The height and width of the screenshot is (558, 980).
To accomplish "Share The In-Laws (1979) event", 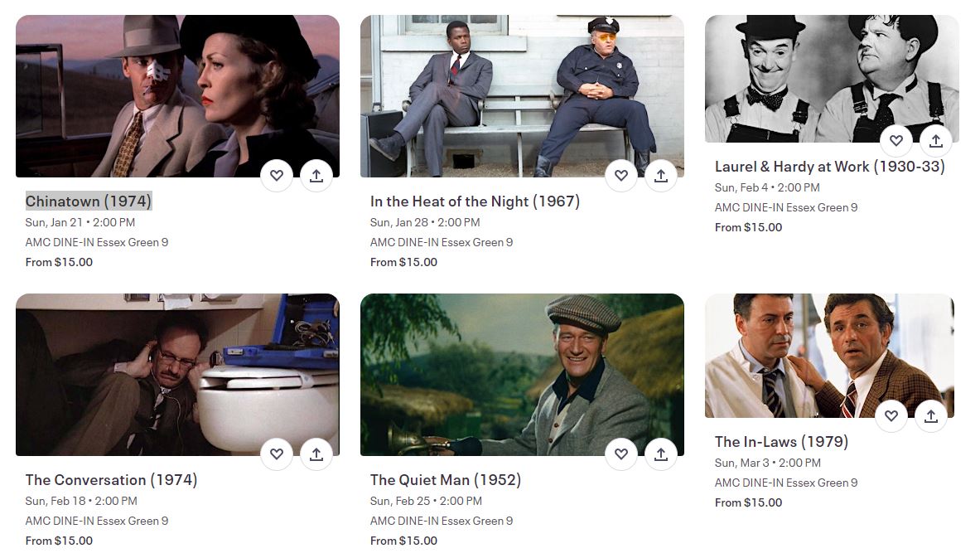I will (931, 416).
